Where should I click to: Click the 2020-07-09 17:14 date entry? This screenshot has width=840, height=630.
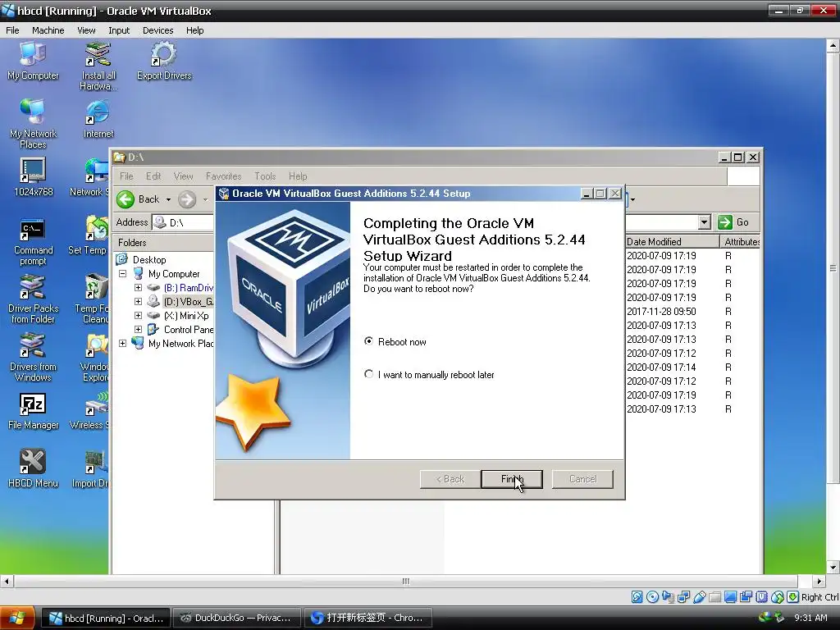[661, 367]
